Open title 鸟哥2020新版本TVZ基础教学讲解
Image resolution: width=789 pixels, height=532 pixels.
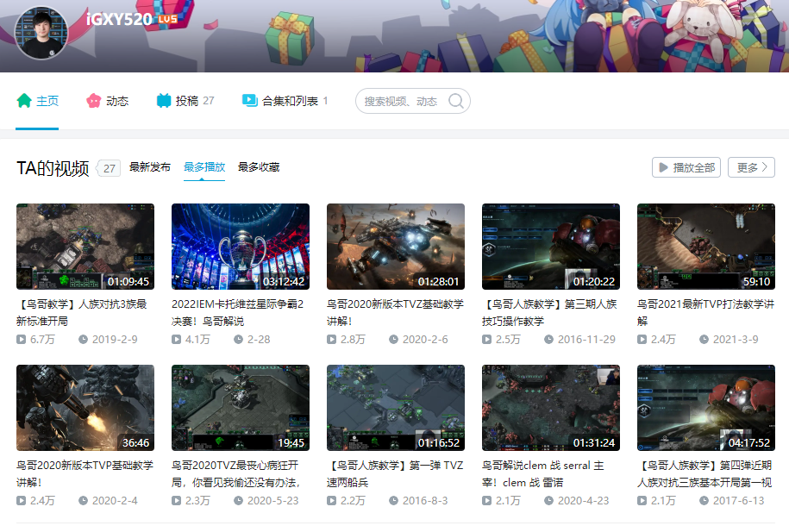click(x=396, y=312)
